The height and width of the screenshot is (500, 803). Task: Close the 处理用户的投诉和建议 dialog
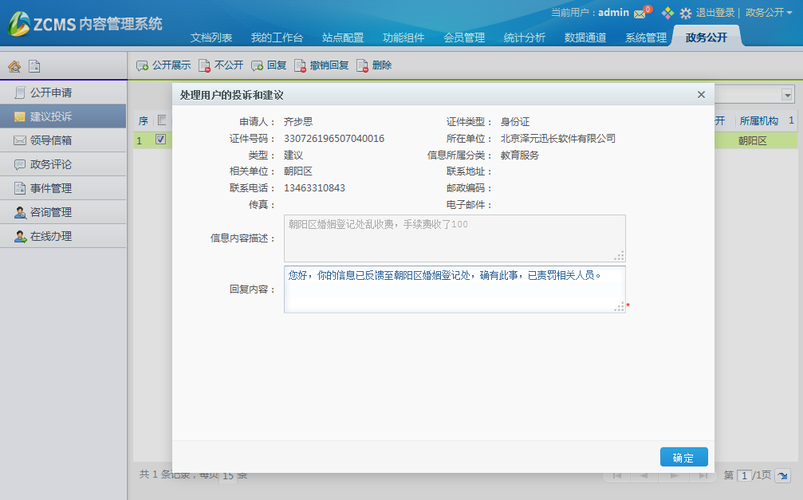(x=701, y=94)
